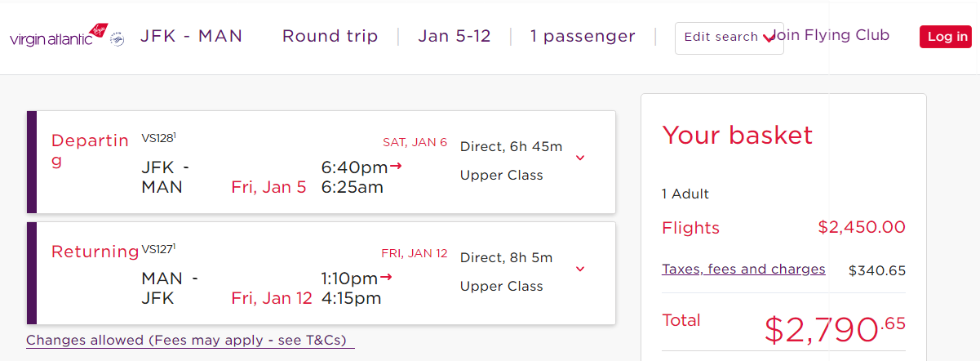Click the Jan 5-12 dates in header

point(455,36)
